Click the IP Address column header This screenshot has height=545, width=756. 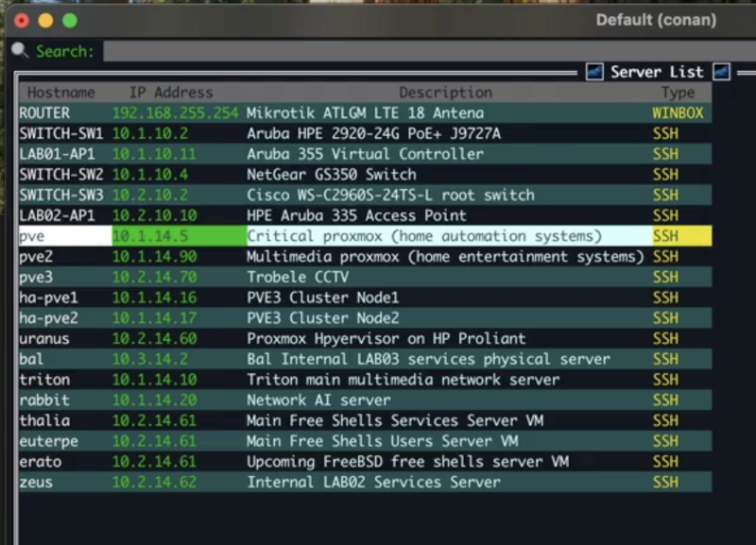tap(171, 93)
